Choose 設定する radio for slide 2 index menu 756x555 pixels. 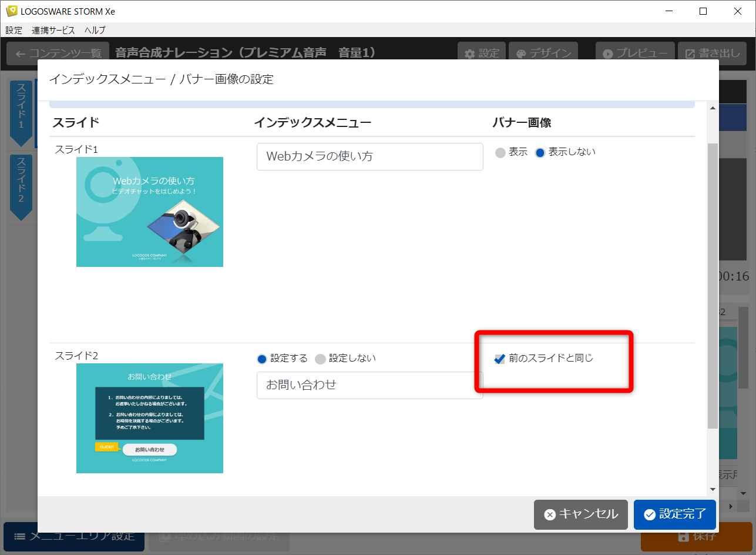point(262,359)
